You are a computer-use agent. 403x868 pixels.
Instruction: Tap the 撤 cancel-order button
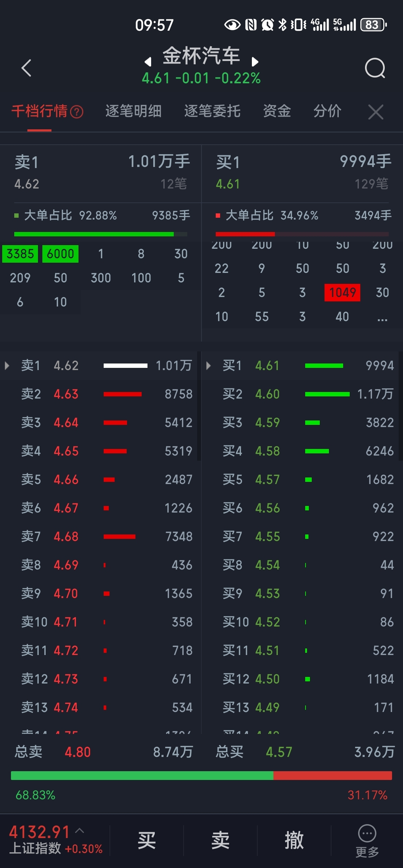click(x=294, y=840)
